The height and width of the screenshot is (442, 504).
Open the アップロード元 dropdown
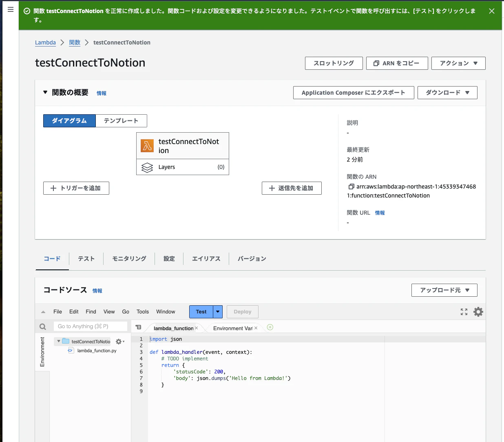point(444,290)
